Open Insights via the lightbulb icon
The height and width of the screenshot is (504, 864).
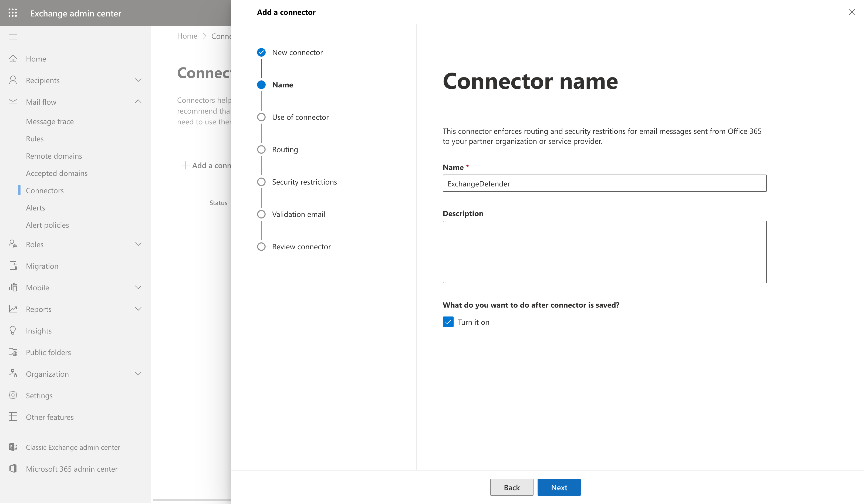13,330
